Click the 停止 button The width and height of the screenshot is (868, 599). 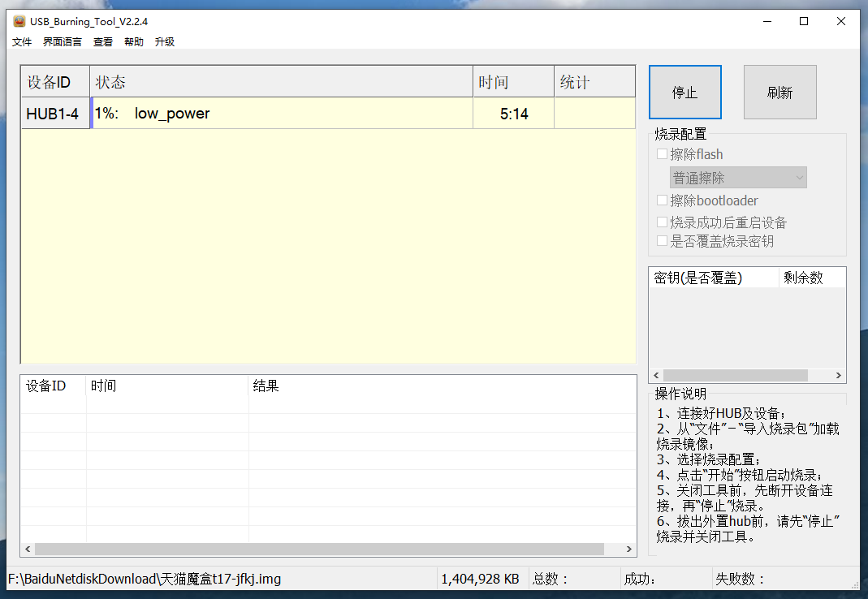(x=684, y=93)
